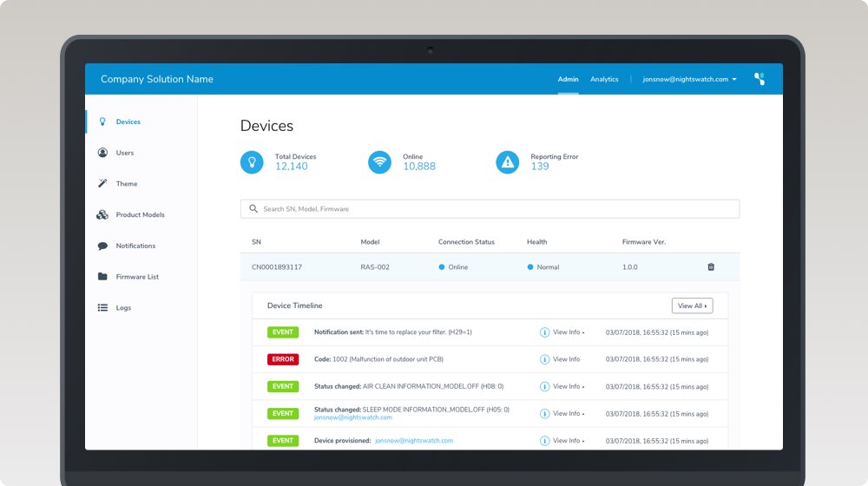Open Logs via the list icon
The image size is (868, 486).
102,308
